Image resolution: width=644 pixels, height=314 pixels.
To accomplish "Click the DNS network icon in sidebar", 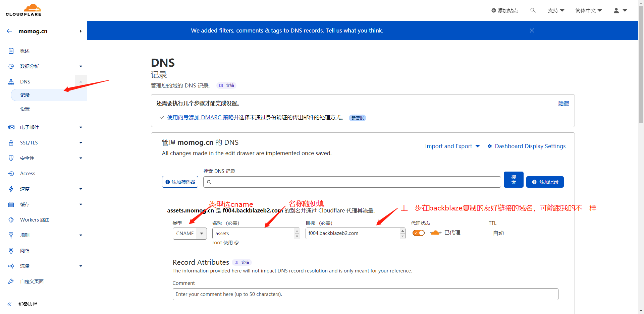I will [x=11, y=82].
